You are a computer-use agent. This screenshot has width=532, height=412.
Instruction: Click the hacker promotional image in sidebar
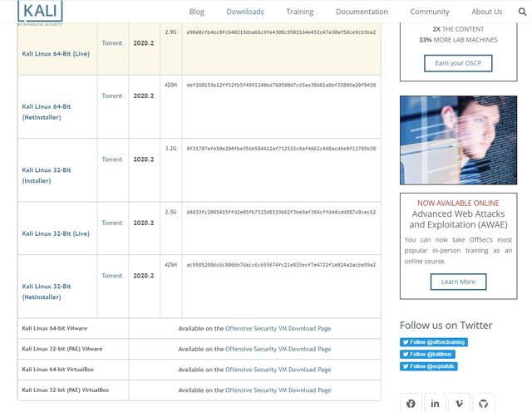(458, 140)
